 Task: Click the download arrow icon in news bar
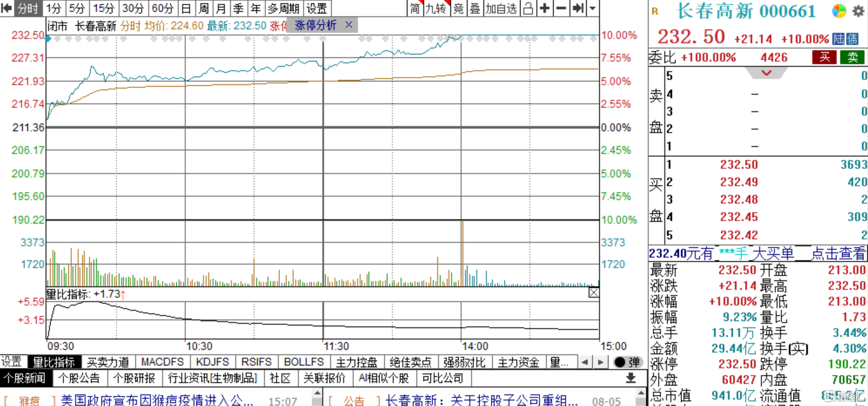click(x=631, y=378)
